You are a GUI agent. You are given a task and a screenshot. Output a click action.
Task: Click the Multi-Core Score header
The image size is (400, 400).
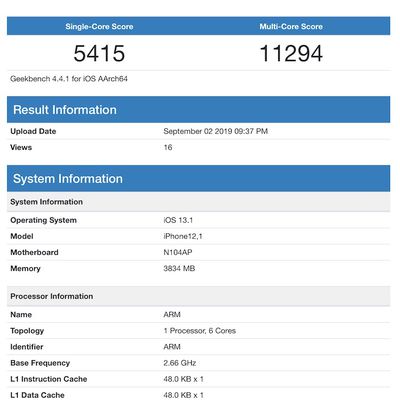pyautogui.click(x=291, y=27)
